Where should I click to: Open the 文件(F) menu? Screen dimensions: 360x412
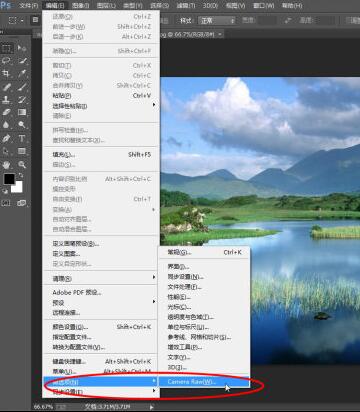[x=28, y=6]
